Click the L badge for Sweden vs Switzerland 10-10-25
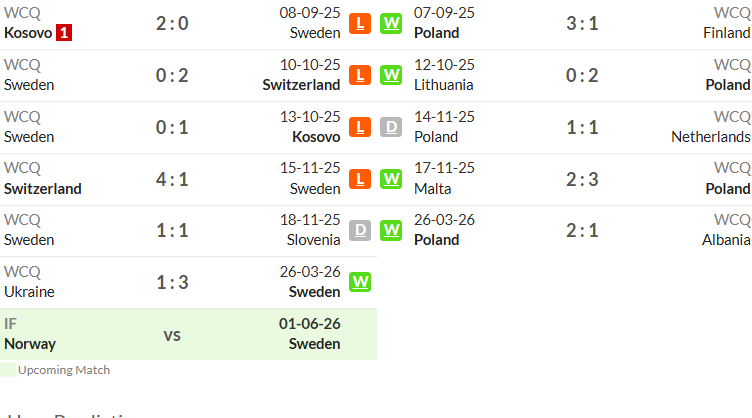 tap(360, 75)
